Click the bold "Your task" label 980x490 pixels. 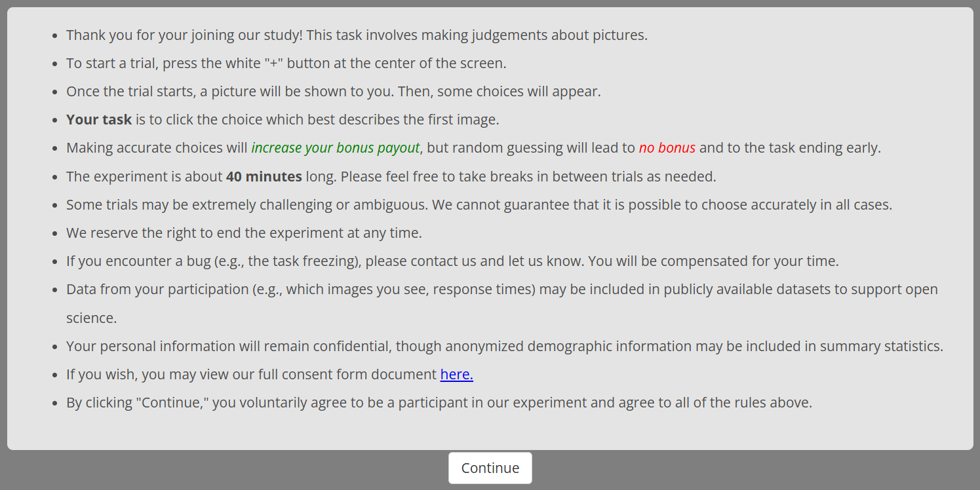pos(99,119)
